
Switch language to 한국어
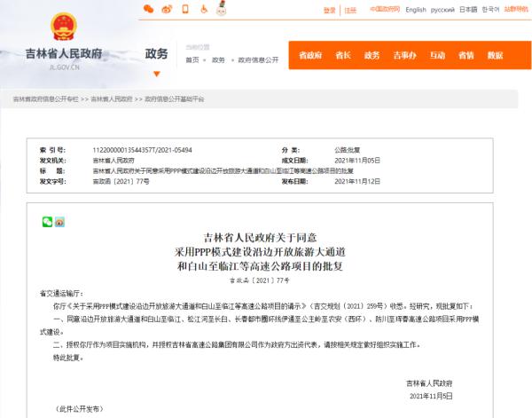490,10
